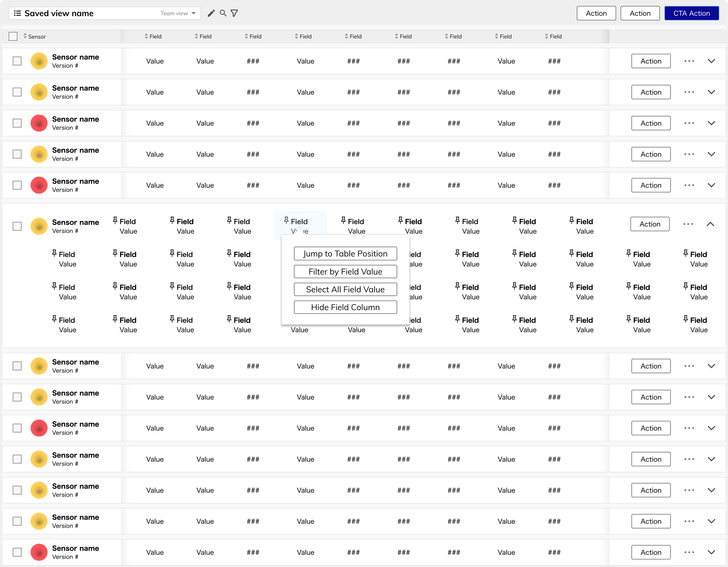The width and height of the screenshot is (728, 567).
Task: Click Filter by Field Value option
Action: tap(345, 272)
